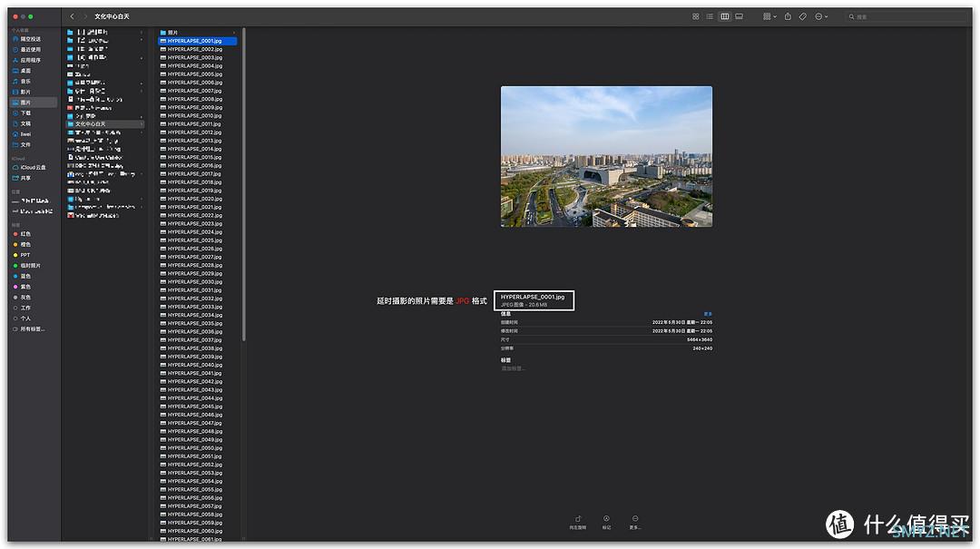Click the search field
980x549 pixels.
coord(906,17)
